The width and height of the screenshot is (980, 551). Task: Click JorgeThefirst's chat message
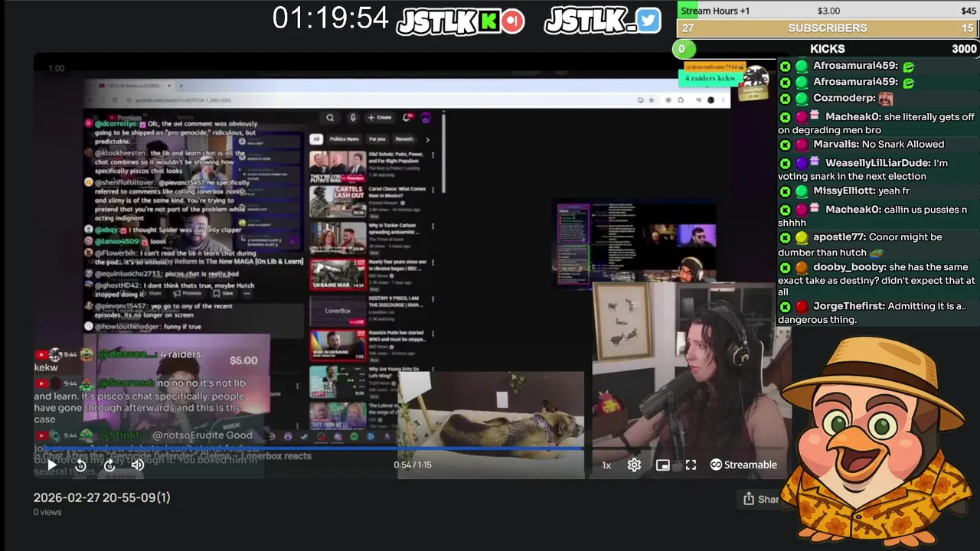[872, 312]
